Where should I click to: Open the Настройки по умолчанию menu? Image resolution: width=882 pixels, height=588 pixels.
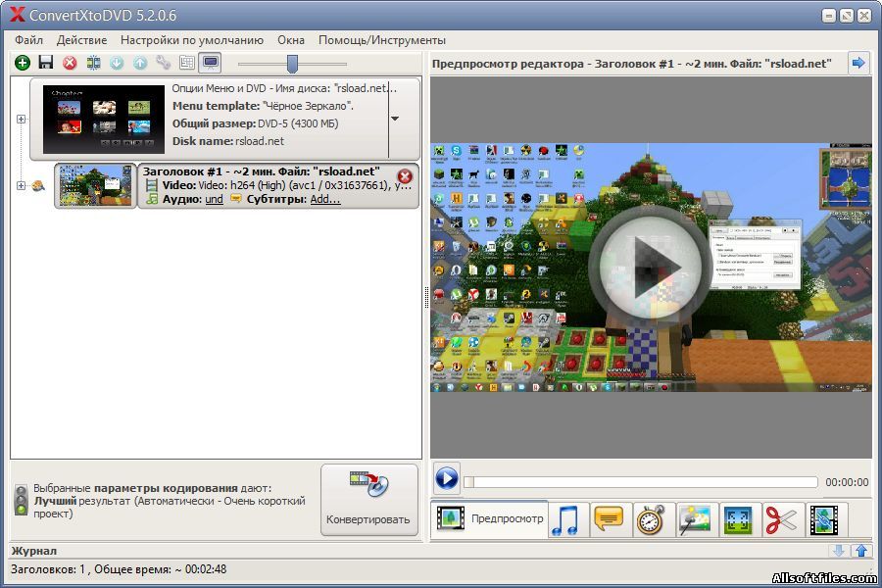tap(192, 40)
